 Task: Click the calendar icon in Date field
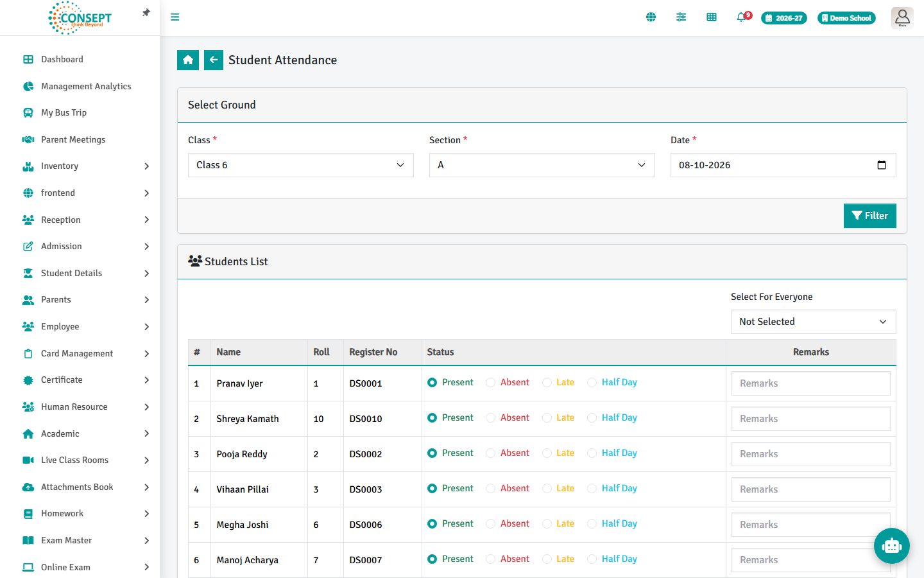(x=882, y=165)
